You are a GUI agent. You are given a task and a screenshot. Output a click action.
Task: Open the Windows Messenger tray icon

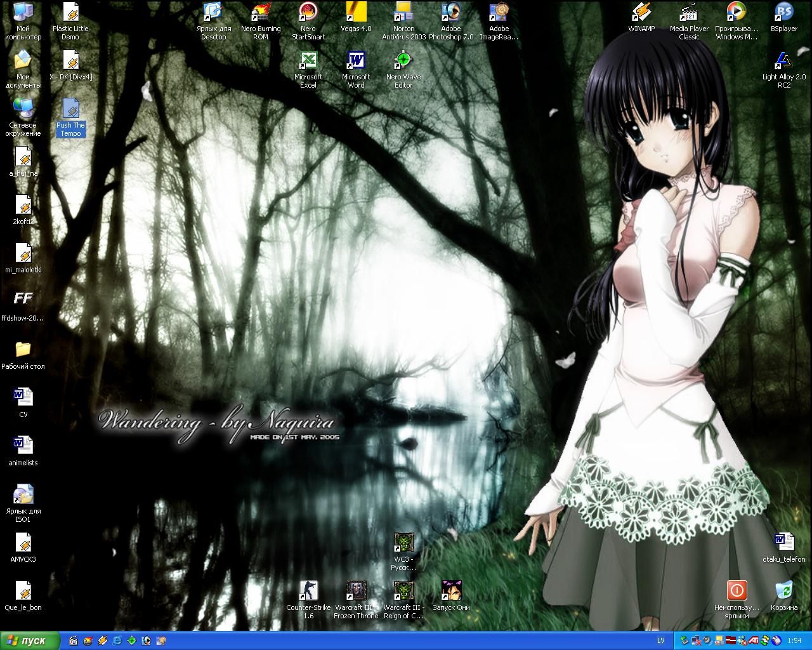click(x=742, y=640)
